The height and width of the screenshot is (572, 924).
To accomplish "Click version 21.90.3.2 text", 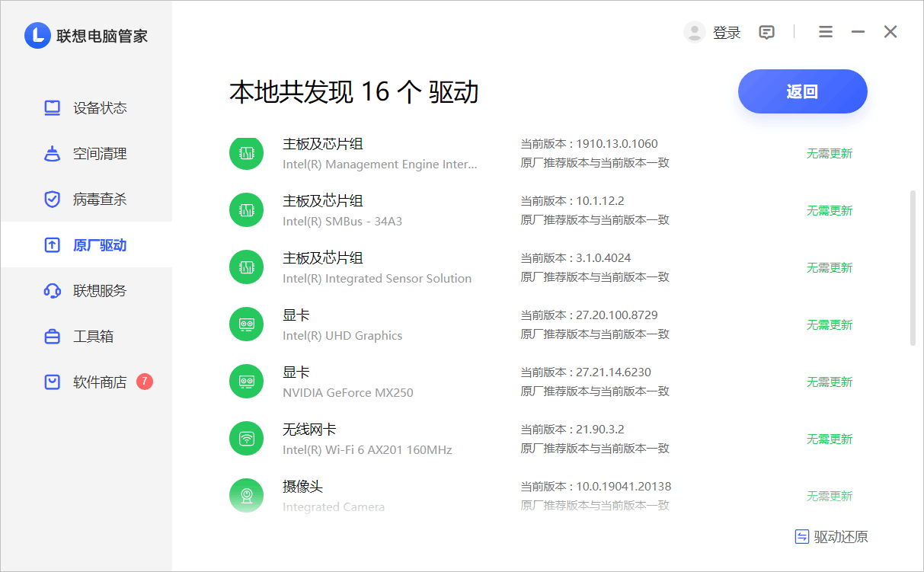I will [600, 430].
